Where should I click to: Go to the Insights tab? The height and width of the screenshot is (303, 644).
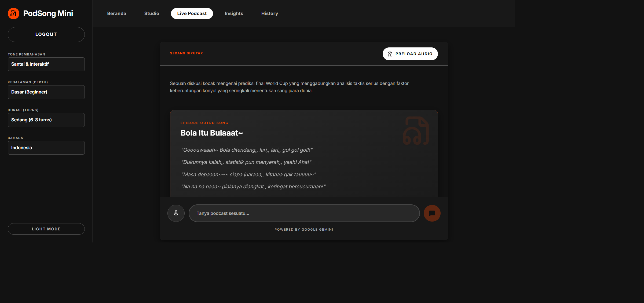coord(234,13)
